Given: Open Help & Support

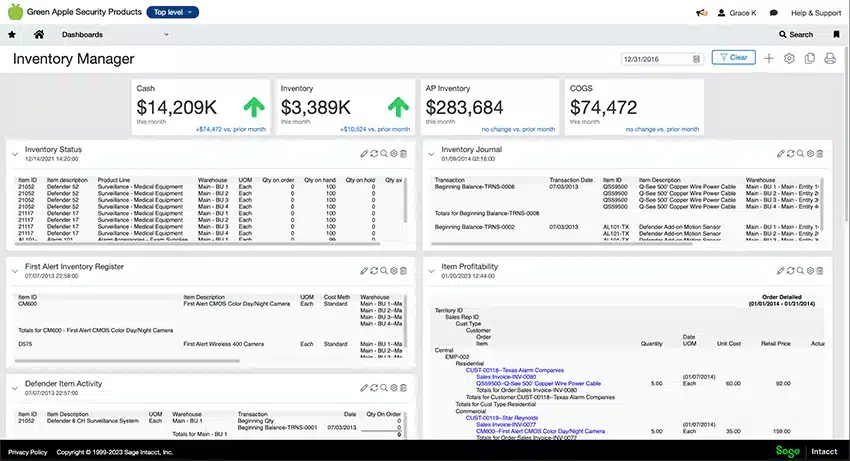Looking at the screenshot, I should point(815,12).
